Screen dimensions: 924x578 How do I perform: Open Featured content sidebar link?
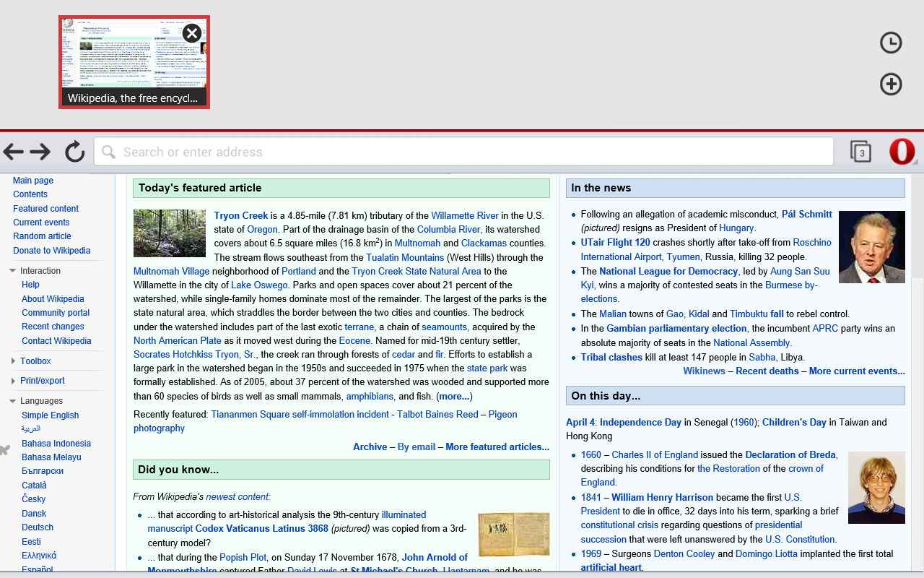point(45,209)
